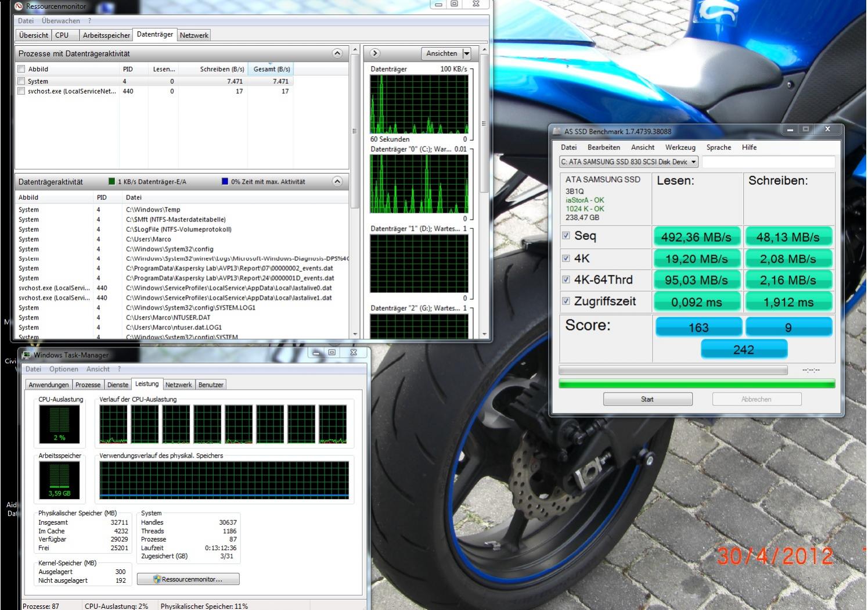
Task: Click the green Datenträger-E/A legend square
Action: click(x=112, y=182)
